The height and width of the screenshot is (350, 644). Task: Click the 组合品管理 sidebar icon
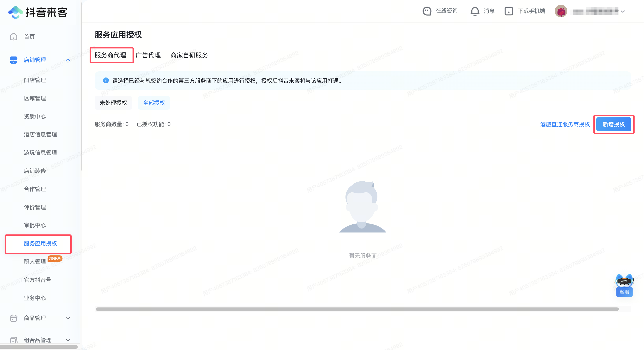click(x=14, y=339)
